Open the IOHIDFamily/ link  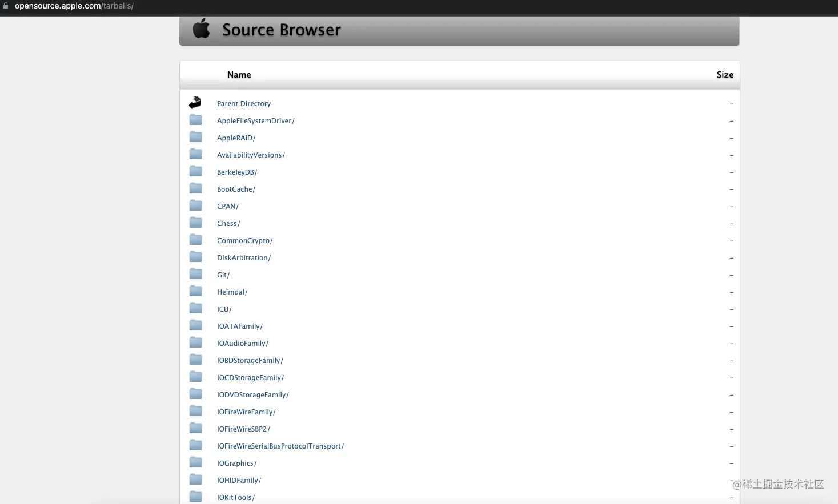(239, 481)
